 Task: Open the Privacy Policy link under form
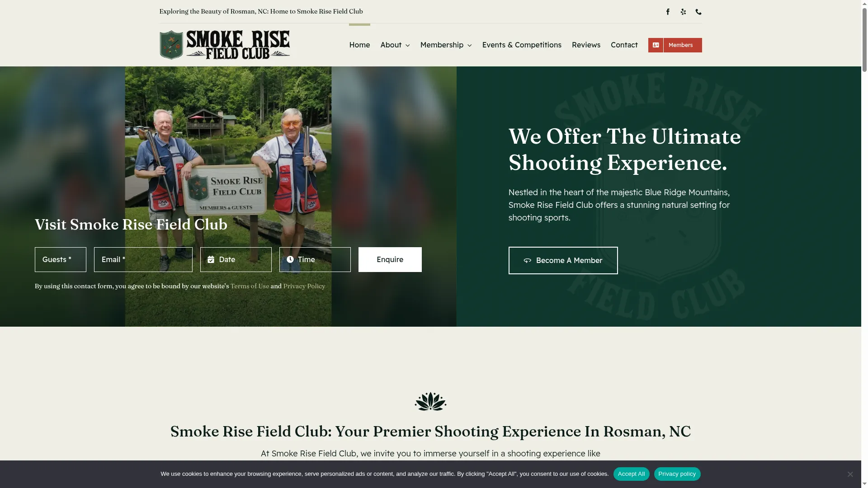coord(304,286)
